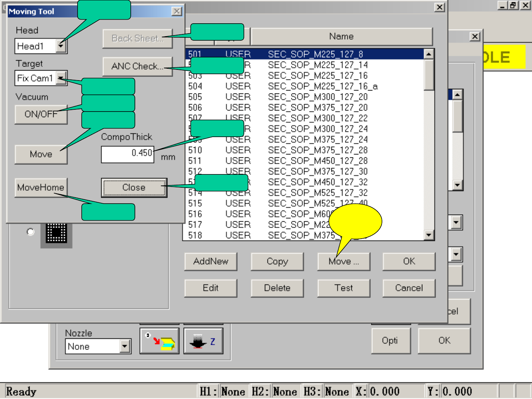Click the CompoThick value field

pyautogui.click(x=127, y=154)
